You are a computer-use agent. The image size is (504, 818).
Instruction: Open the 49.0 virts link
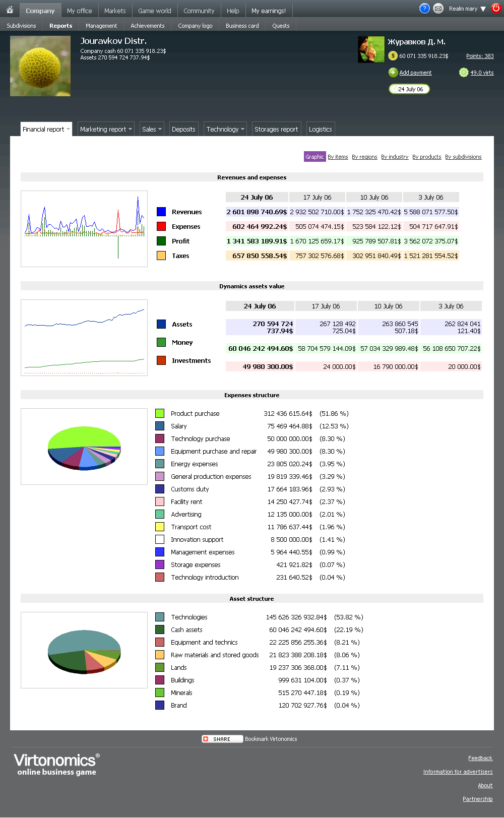point(482,73)
